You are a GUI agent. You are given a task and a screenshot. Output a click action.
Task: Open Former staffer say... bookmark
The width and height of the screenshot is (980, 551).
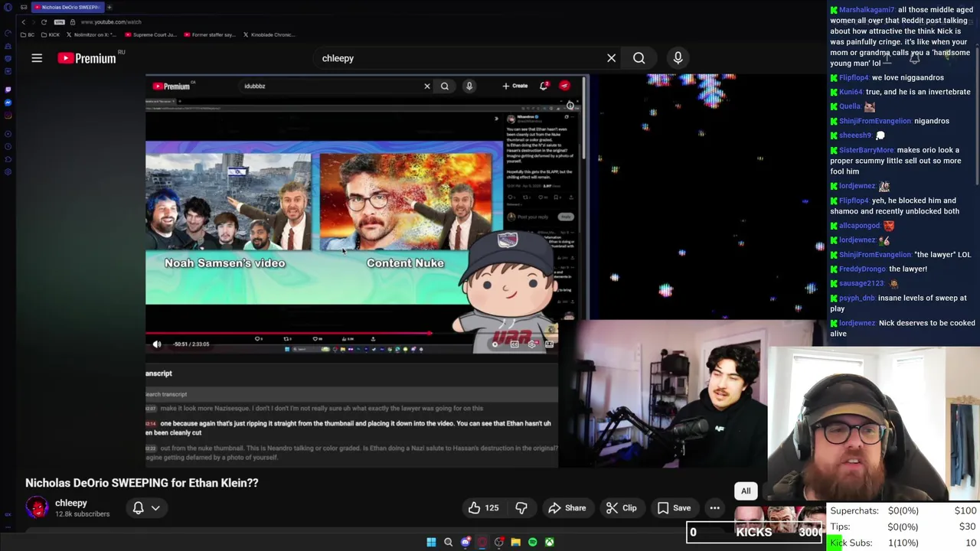(x=209, y=34)
